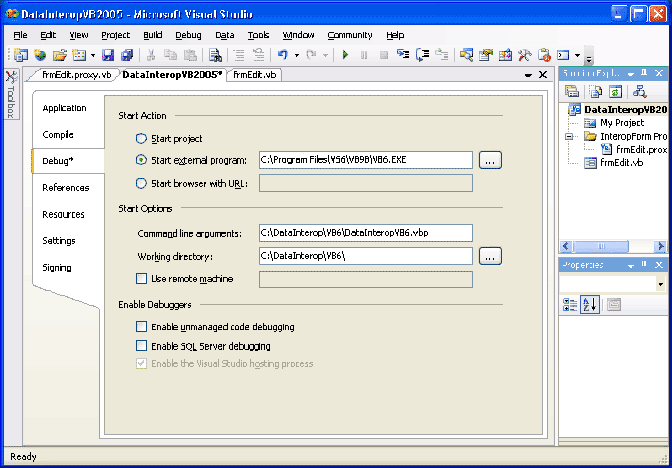Enable unmanaged code debugging checkbox
This screenshot has width=672, height=468.
pos(141,327)
